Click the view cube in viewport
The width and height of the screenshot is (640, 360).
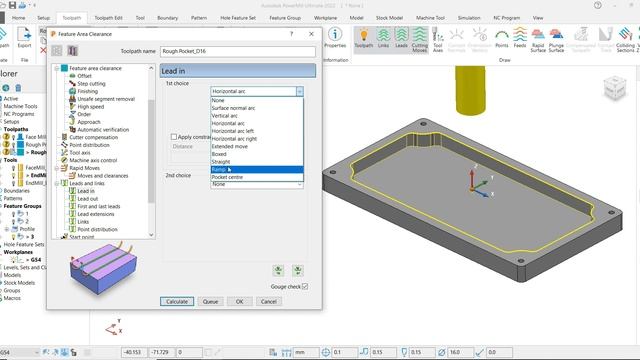click(x=615, y=88)
